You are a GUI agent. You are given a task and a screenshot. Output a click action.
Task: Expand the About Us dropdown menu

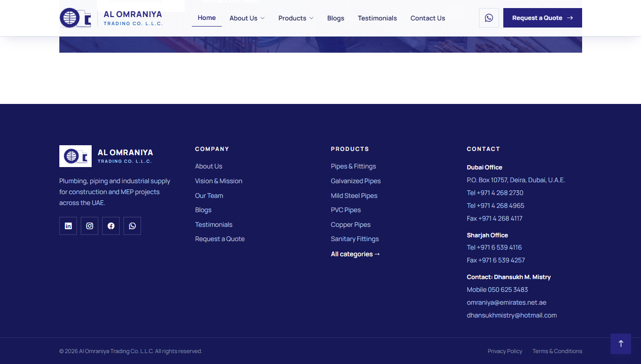tap(247, 18)
